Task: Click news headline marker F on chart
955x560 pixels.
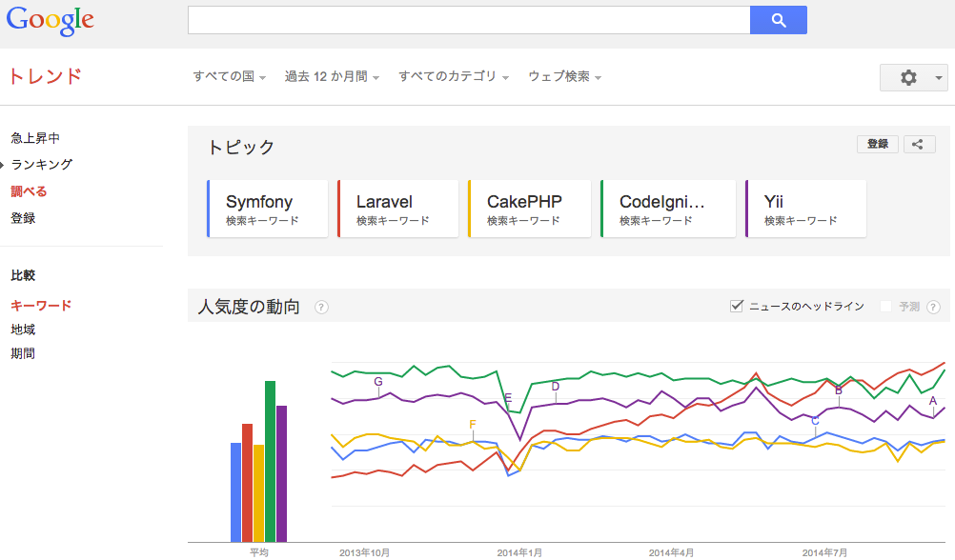Action: click(x=473, y=424)
